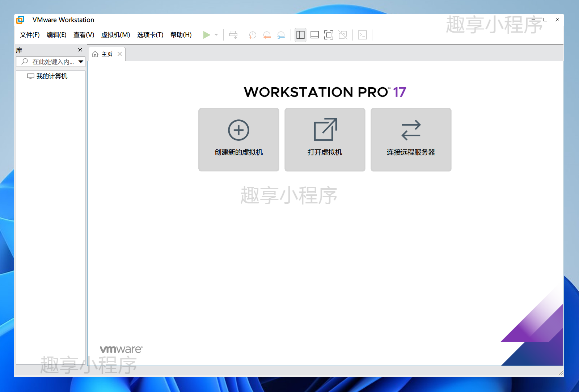Toggle the thumbnail bar view icon
579x392 pixels.
tap(314, 35)
